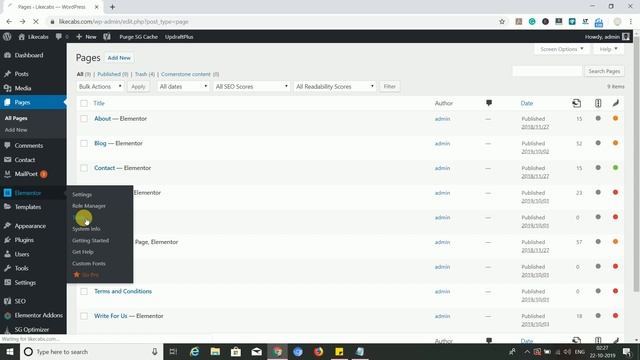
Task: Open the Howdy admin account menu
Action: [607, 37]
